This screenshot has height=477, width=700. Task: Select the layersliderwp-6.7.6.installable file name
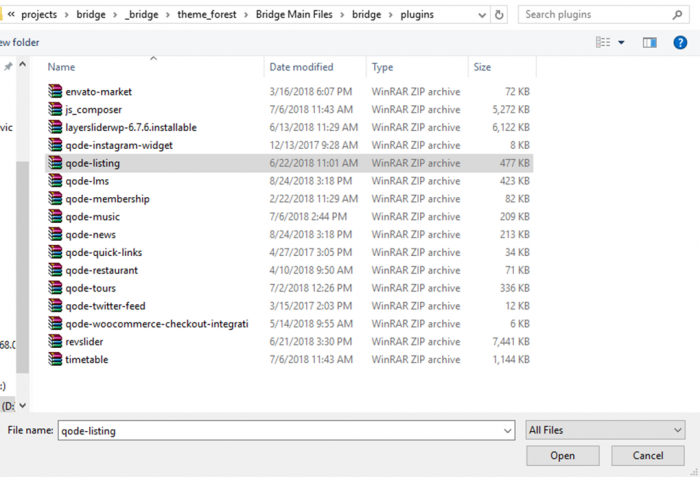pyautogui.click(x=131, y=127)
